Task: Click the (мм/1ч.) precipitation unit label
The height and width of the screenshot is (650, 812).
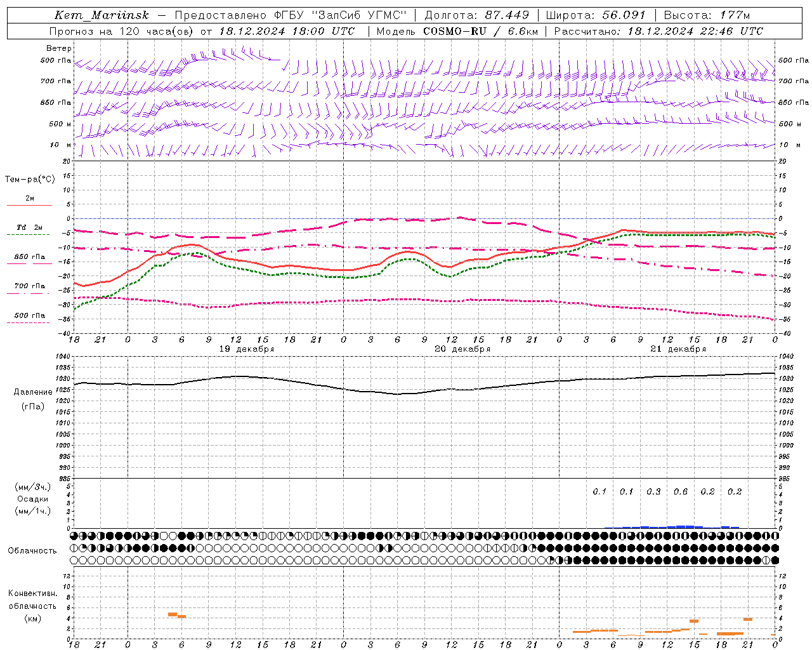Action: coord(33,511)
